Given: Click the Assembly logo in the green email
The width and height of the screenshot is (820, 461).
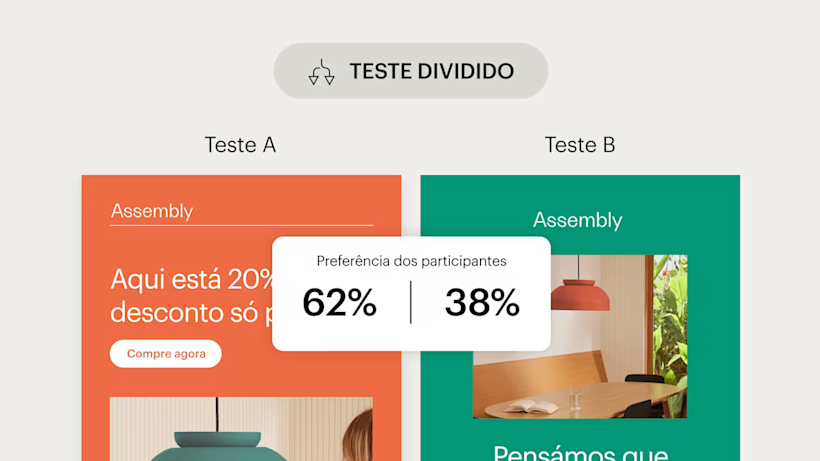Looking at the screenshot, I should pos(578,220).
